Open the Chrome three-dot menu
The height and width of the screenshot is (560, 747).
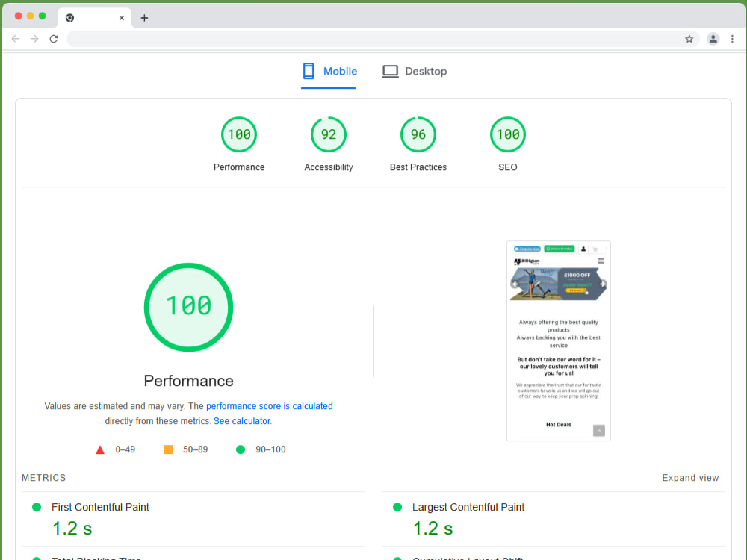(x=732, y=39)
